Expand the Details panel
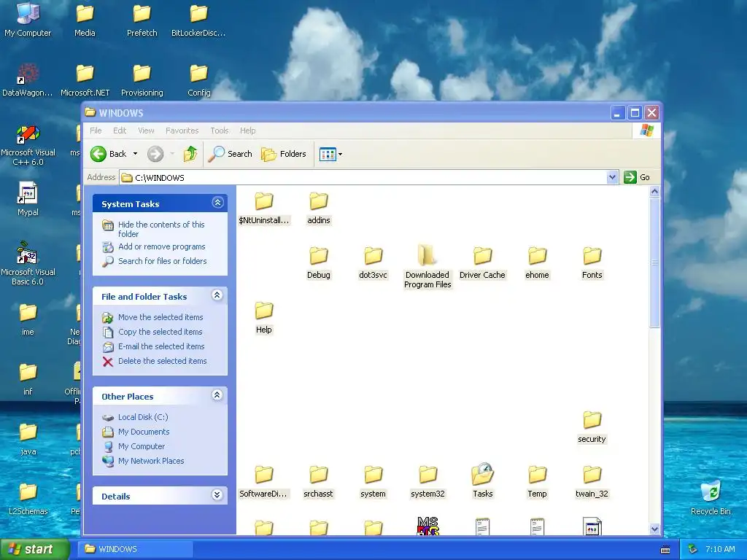This screenshot has height=560, width=747. (217, 495)
